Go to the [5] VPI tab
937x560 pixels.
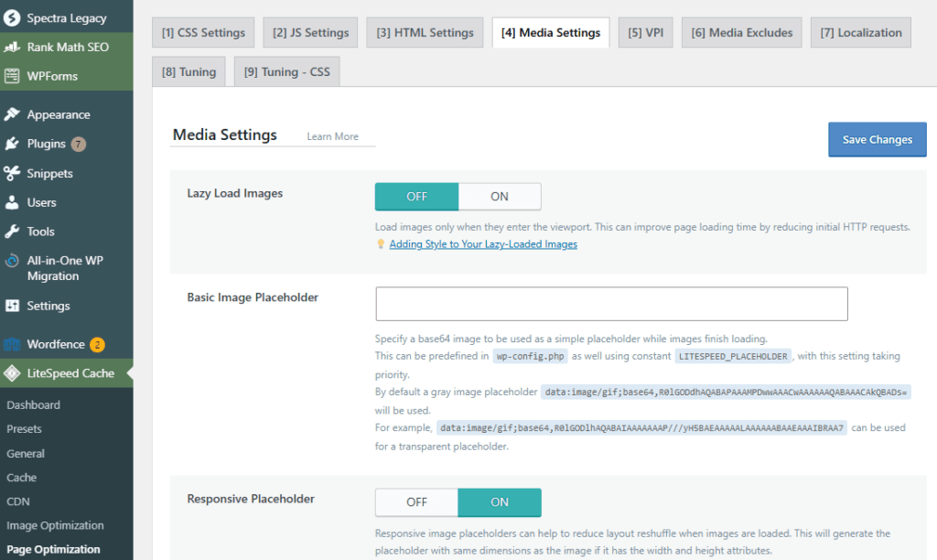[x=645, y=32]
